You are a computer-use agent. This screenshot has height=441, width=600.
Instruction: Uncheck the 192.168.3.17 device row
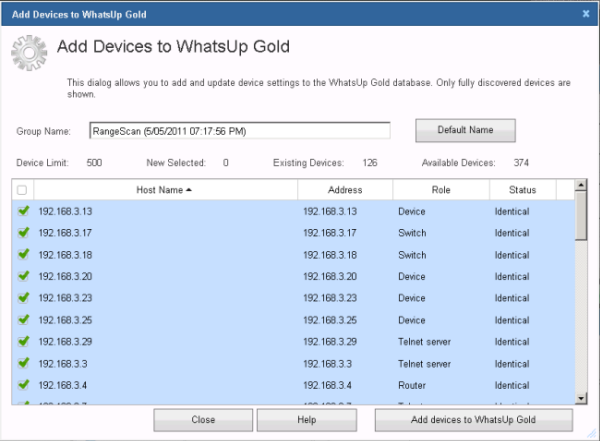tap(24, 232)
